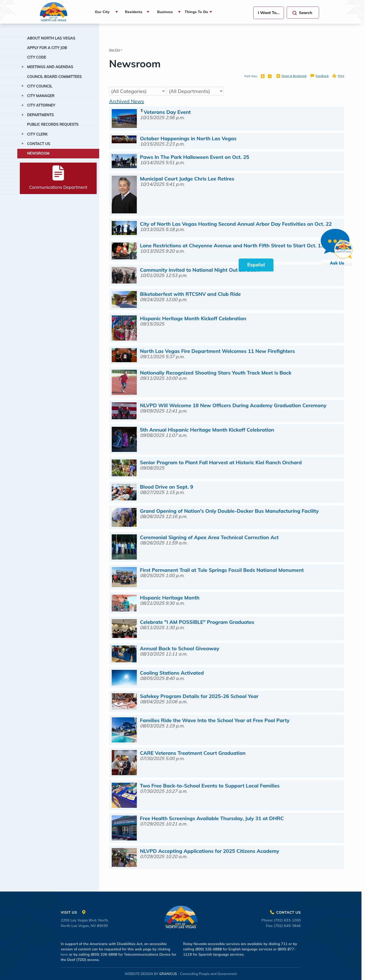Open Blood Drive on Sept. 9 article
Viewport: 365px width, 980px height.
166,487
